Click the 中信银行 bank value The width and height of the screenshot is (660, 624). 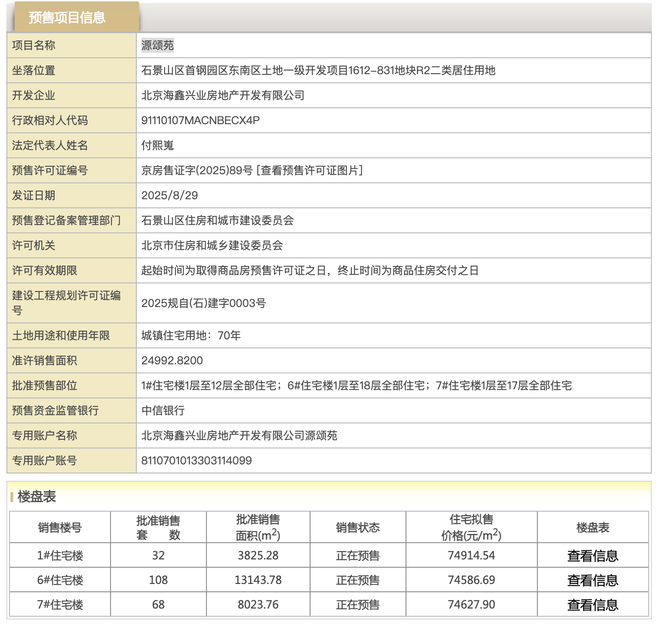pos(163,411)
